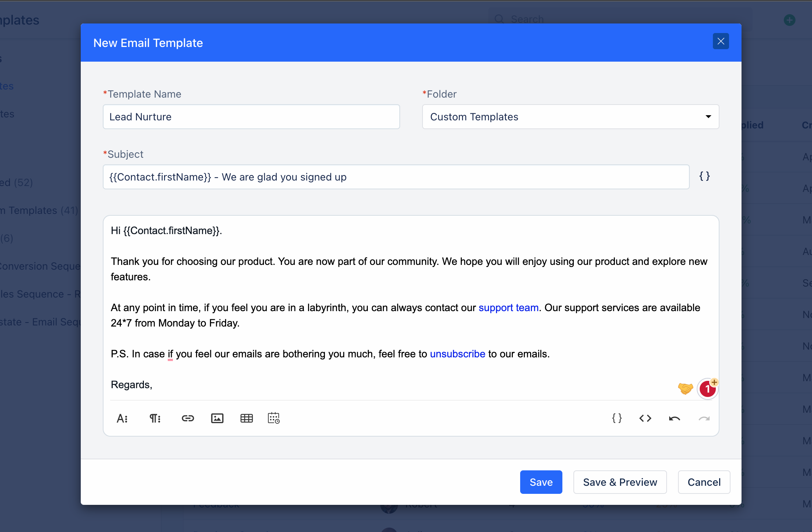
Task: Insert placeholder in body via braces icon
Action: coord(617,418)
